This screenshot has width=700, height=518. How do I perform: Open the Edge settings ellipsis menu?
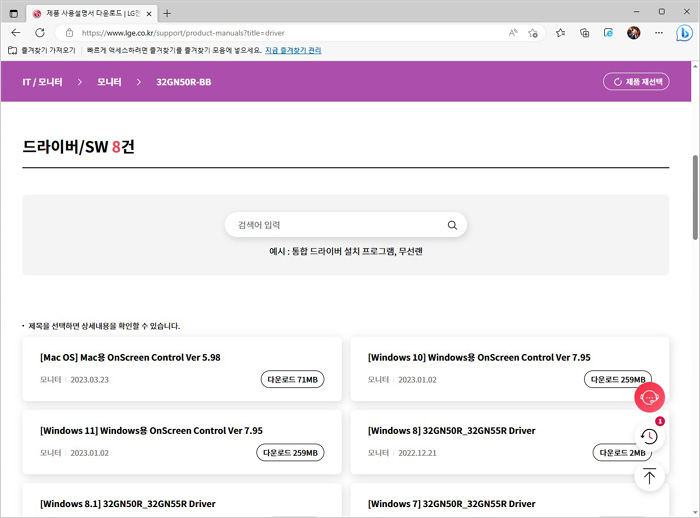click(x=658, y=33)
